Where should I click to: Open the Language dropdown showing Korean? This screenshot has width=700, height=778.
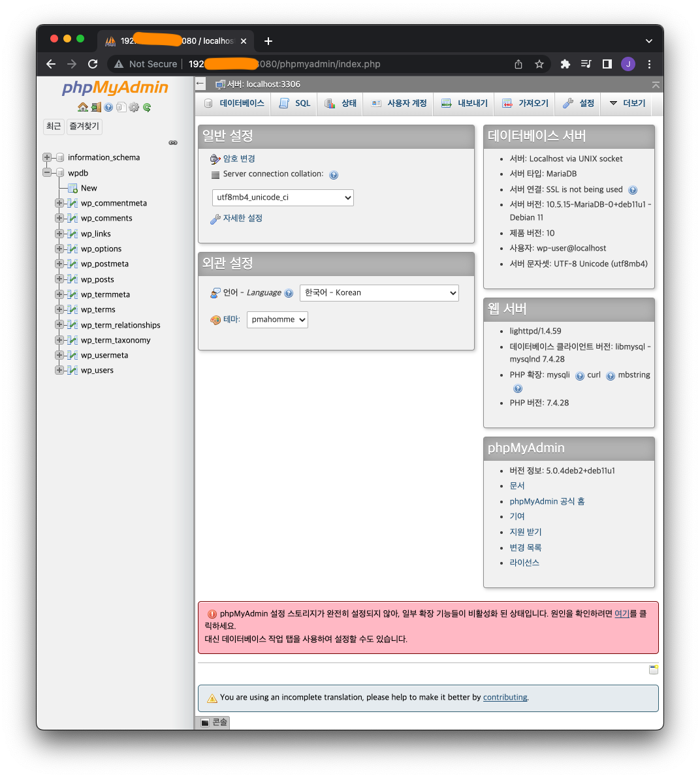coord(379,293)
